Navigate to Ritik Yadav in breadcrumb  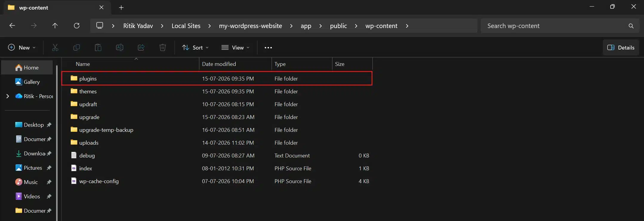138,26
